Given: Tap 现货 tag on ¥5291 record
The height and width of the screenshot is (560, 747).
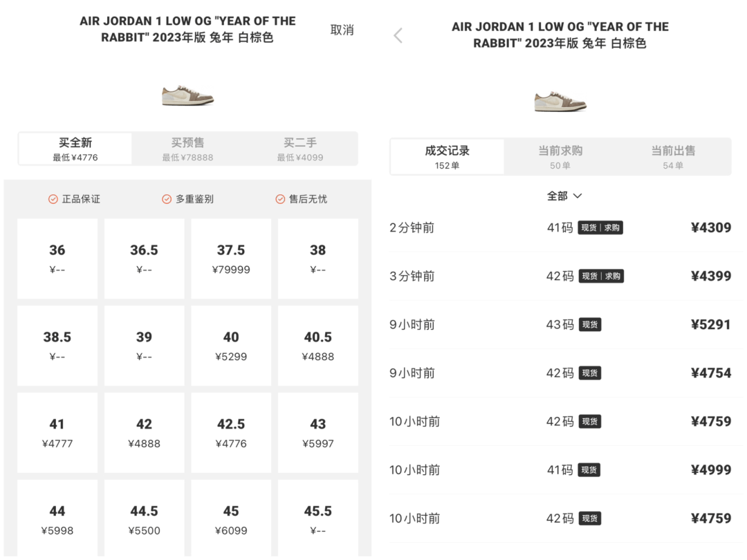Looking at the screenshot, I should [590, 325].
